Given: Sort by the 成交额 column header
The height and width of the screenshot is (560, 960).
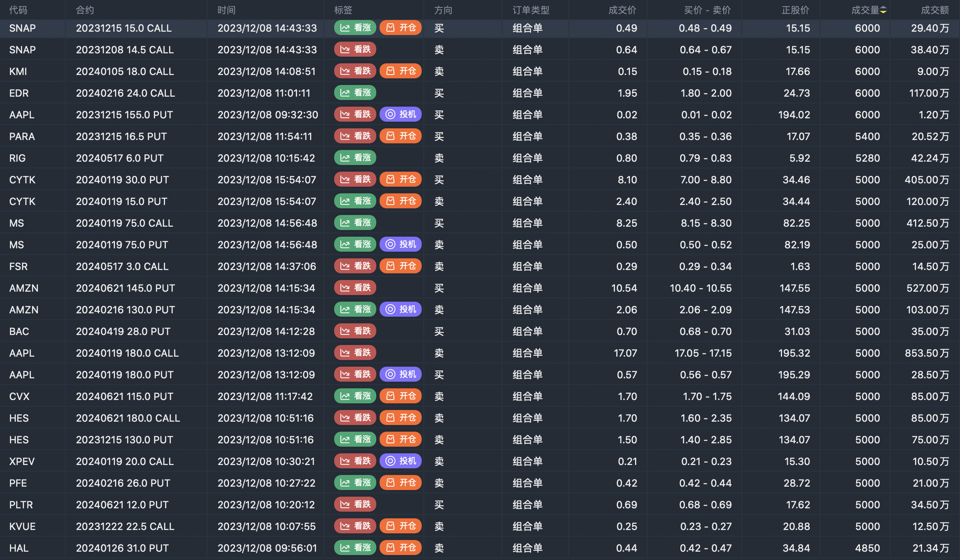Looking at the screenshot, I should click(935, 10).
